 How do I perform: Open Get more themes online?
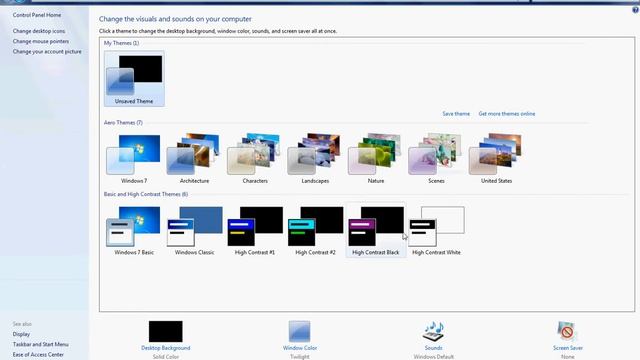[x=507, y=114]
